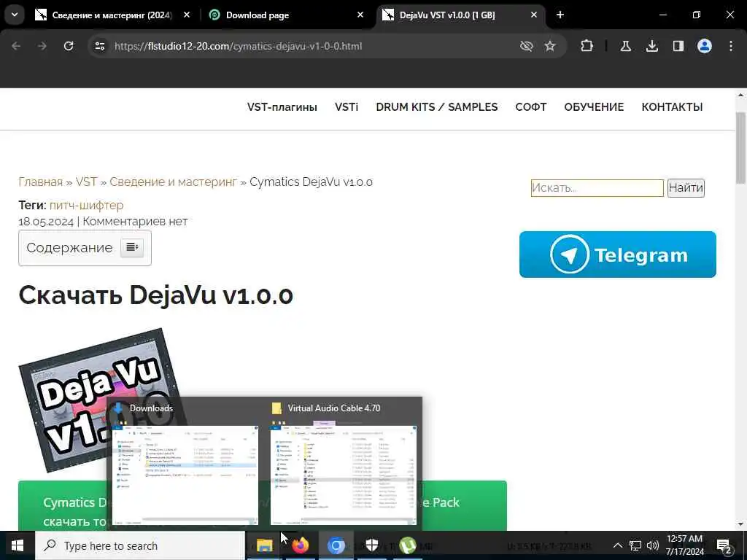Screen dimensions: 747x560
Task: Click the page vertical scrollbar thumb
Action: point(740,147)
